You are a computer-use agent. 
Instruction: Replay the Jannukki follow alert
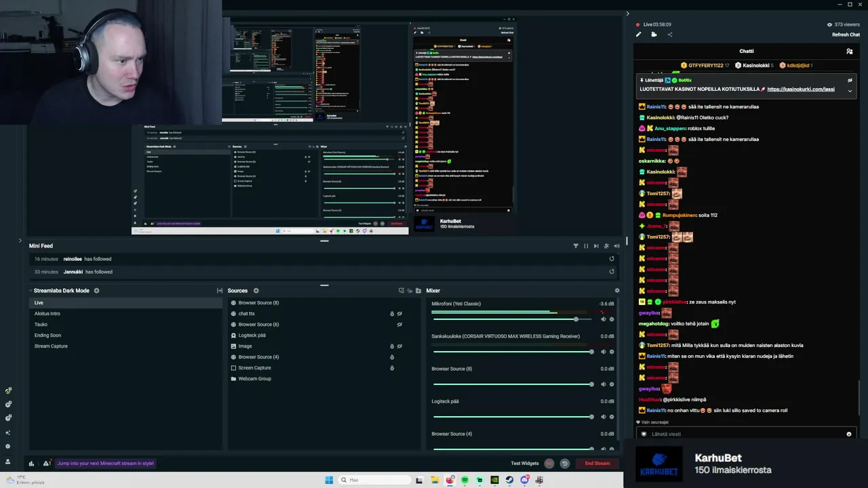click(x=612, y=272)
